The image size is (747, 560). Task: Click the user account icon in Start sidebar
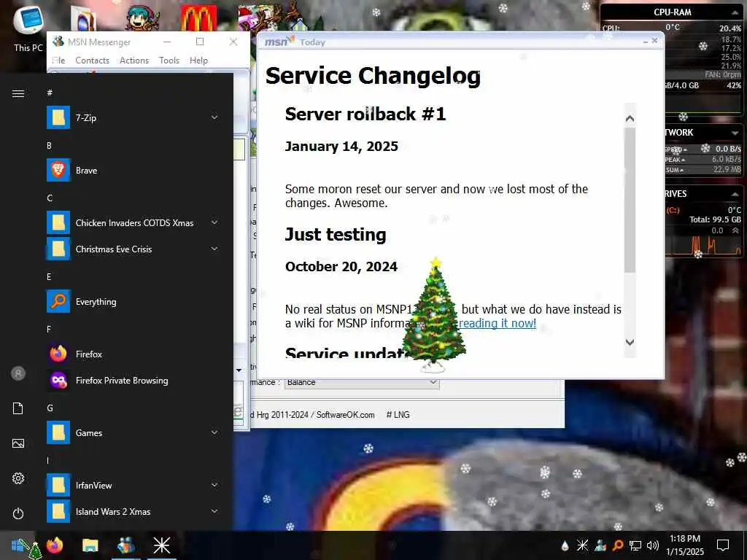click(x=18, y=373)
